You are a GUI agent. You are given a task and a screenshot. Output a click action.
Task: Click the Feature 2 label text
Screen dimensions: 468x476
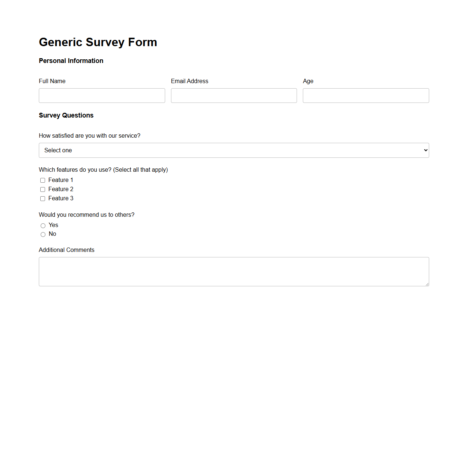(x=60, y=189)
